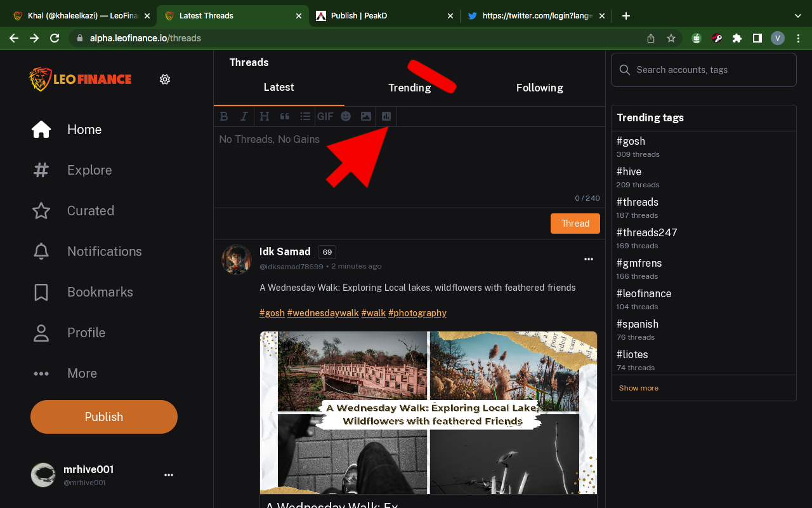Bookmark this page with star icon

[x=671, y=38]
